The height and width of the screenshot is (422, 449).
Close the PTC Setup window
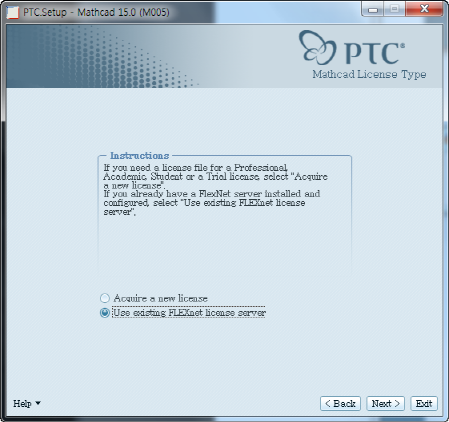coord(424,9)
